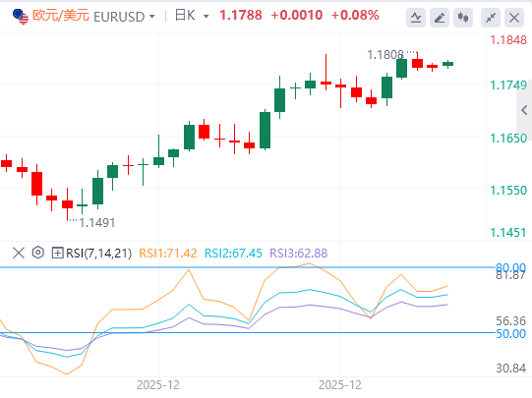This screenshot has height=398, width=532.
Task: Switch chart type via candlestick icon
Action: pyautogui.click(x=463, y=18)
